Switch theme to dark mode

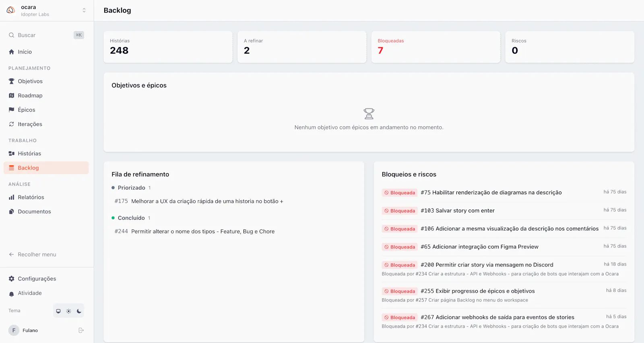79,311
